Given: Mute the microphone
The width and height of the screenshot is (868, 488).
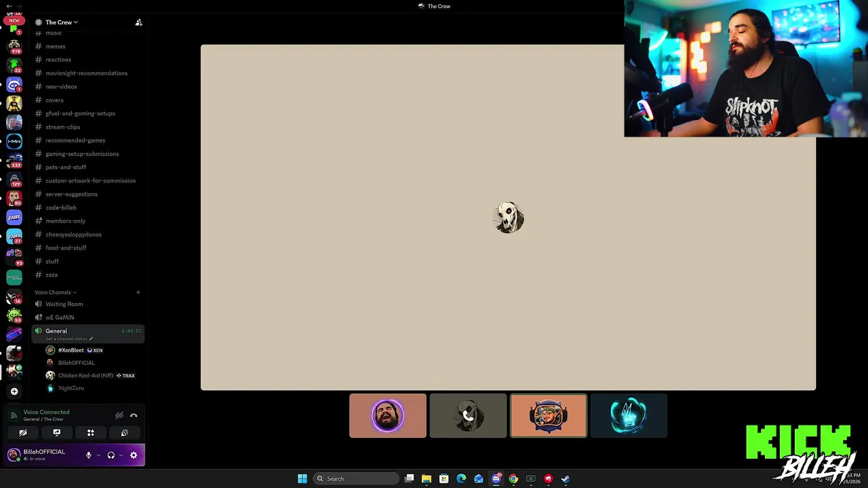Looking at the screenshot, I should [88, 455].
